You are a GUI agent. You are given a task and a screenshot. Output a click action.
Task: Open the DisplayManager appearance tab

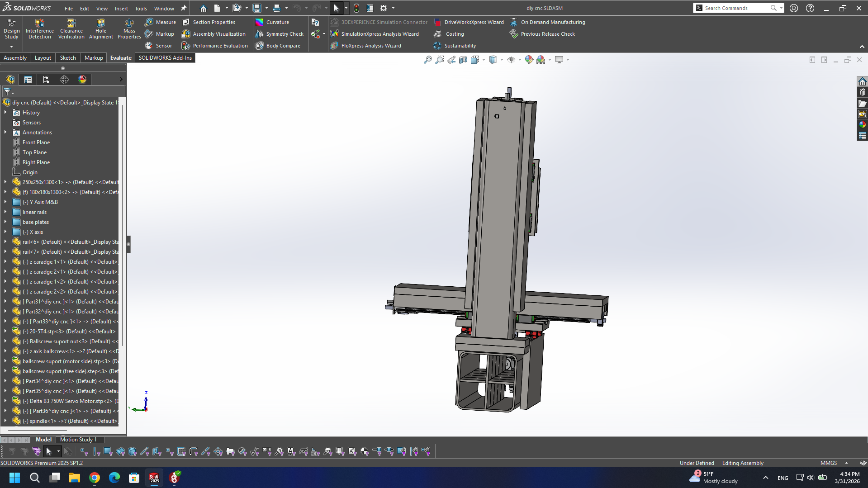pyautogui.click(x=82, y=80)
